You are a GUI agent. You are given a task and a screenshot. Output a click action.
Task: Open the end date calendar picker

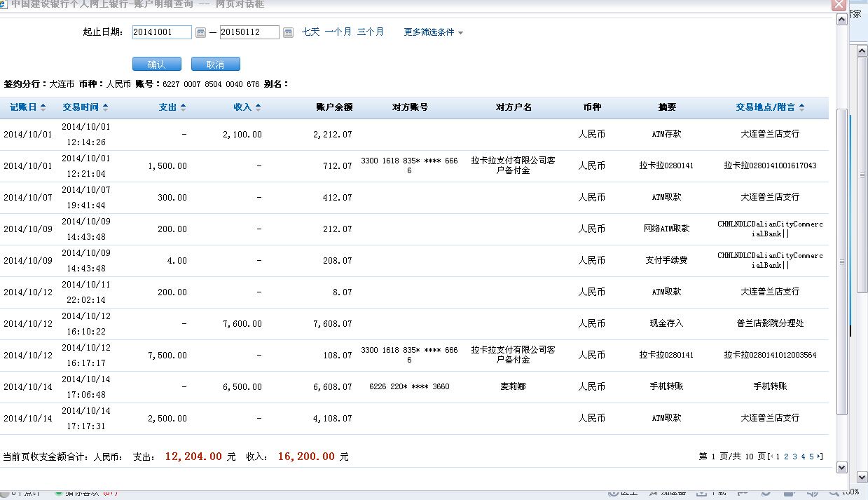288,32
